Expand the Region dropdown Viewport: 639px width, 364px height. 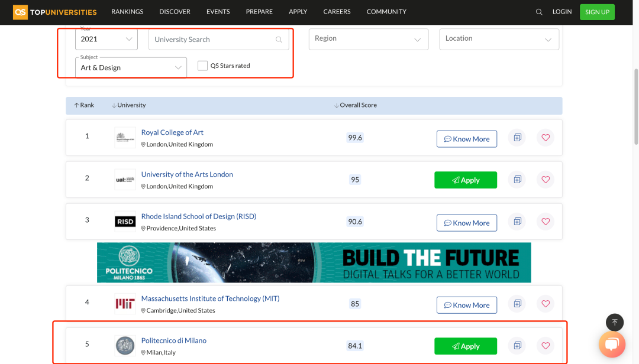tap(369, 39)
